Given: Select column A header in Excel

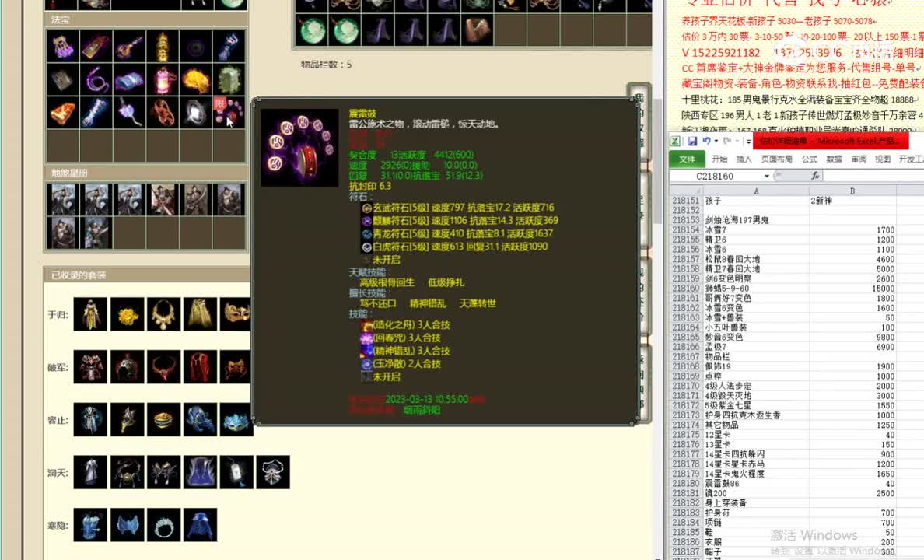Looking at the screenshot, I should [x=756, y=191].
